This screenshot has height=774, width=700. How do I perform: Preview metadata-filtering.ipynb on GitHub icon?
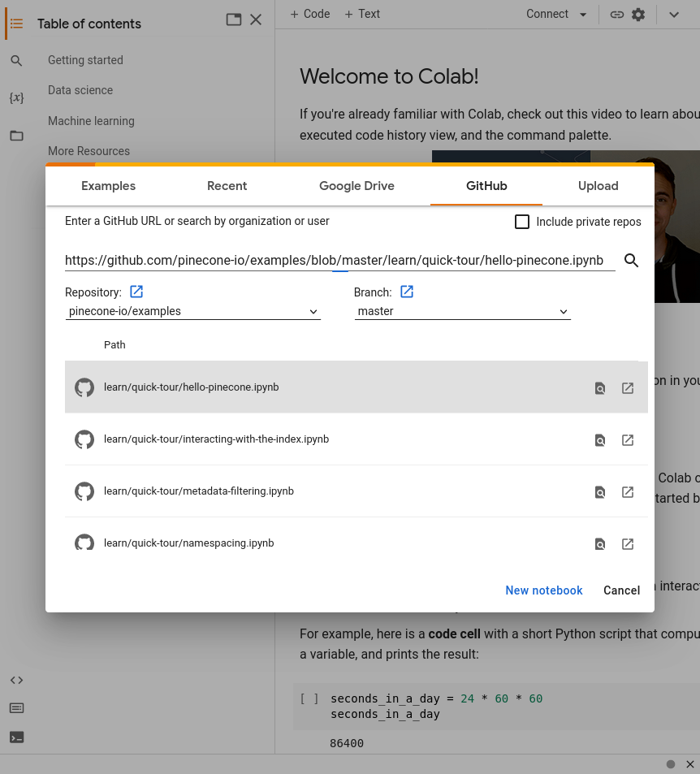599,492
